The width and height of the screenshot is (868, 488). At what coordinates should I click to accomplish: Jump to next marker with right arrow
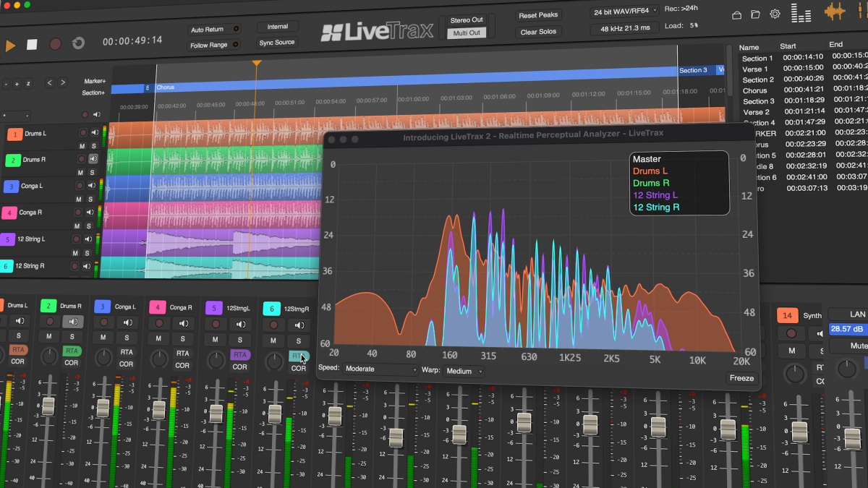tap(63, 82)
